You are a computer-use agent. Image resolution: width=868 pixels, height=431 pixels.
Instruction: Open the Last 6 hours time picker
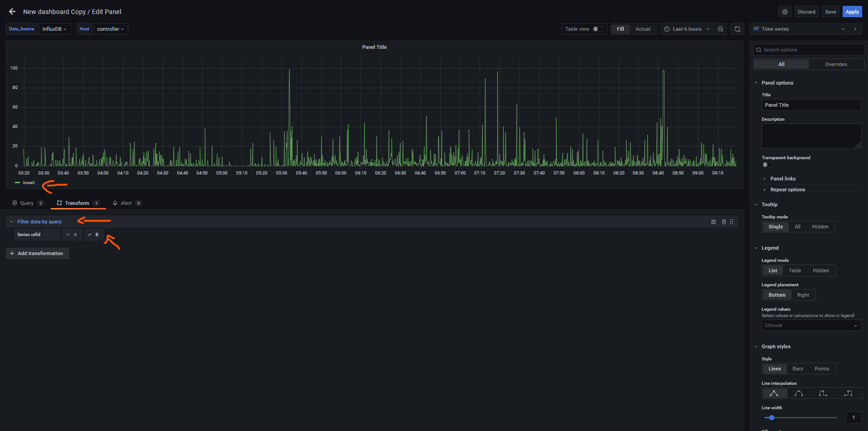(x=686, y=29)
